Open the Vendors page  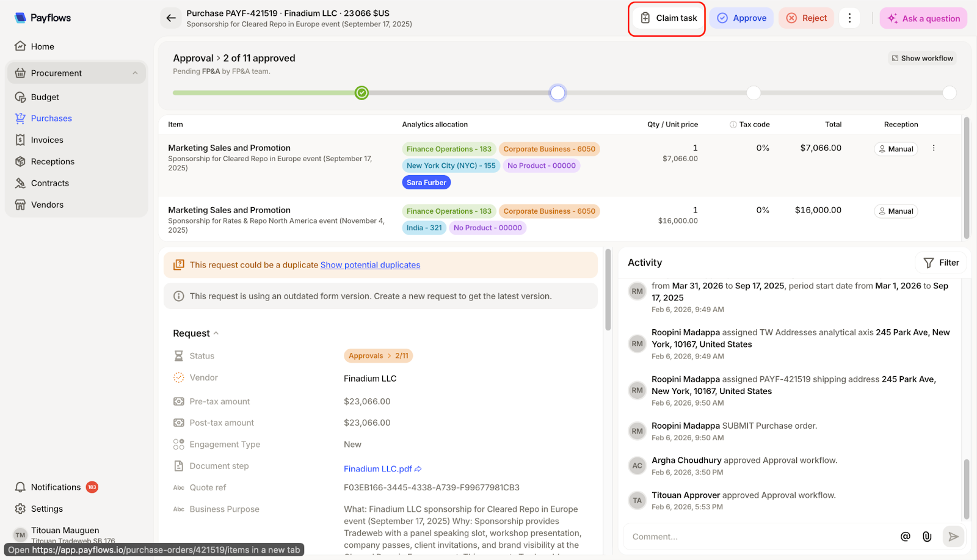(x=47, y=205)
